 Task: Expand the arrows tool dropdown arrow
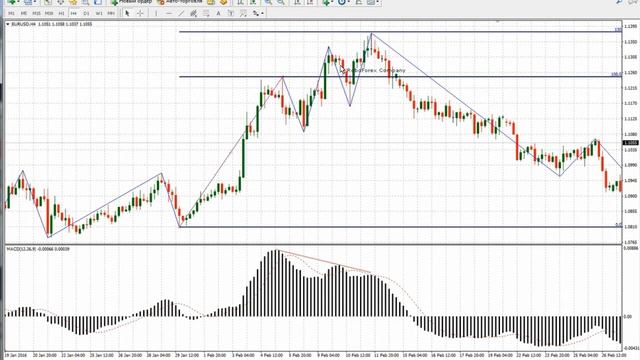pyautogui.click(x=262, y=13)
